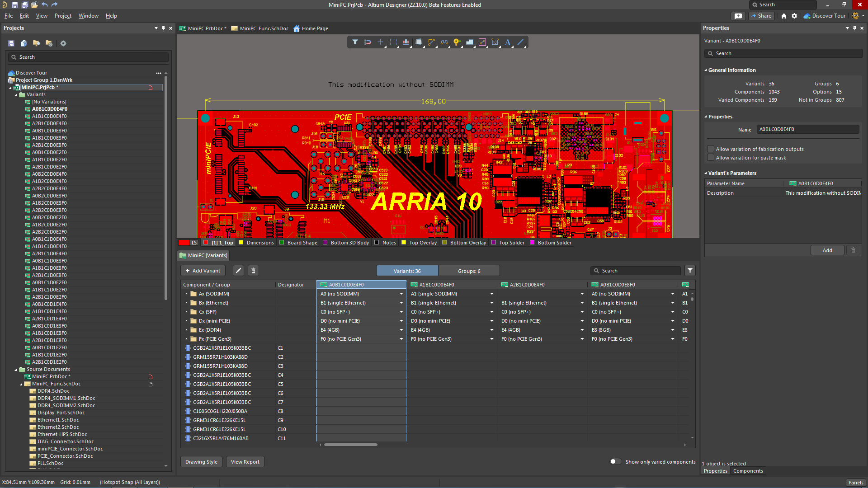
Task: Open the Ax SODIMM dropdown for A1B1C0D0E4F0
Action: 491,294
